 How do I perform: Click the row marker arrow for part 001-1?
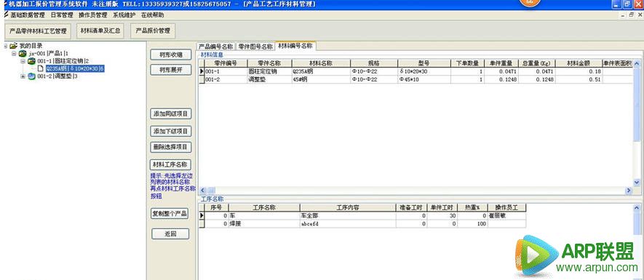[202, 71]
